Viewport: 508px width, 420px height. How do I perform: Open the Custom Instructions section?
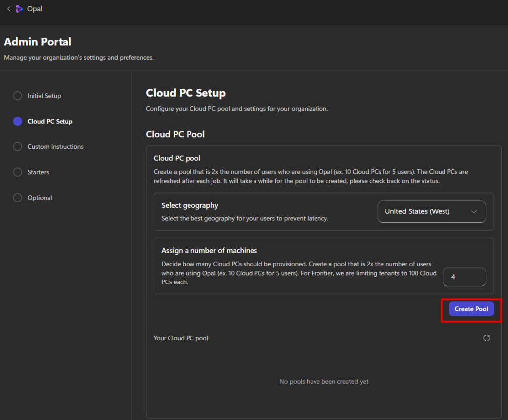[x=56, y=147]
